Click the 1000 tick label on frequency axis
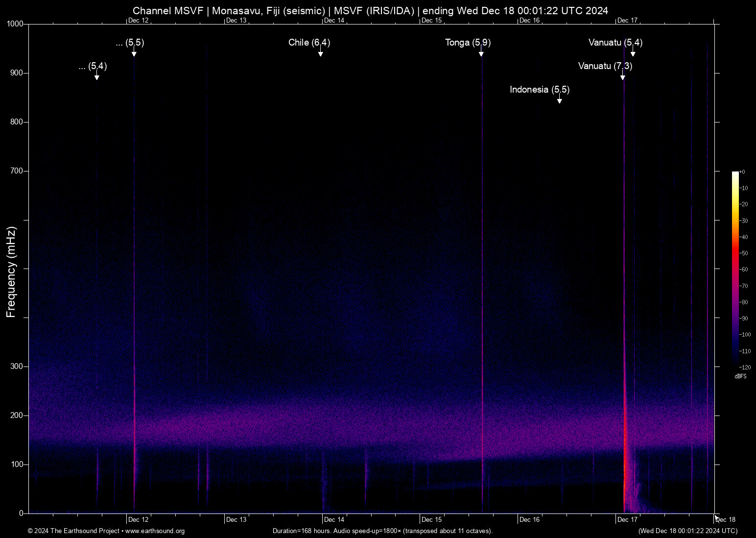Viewport: 756px width, 538px height. [15, 24]
